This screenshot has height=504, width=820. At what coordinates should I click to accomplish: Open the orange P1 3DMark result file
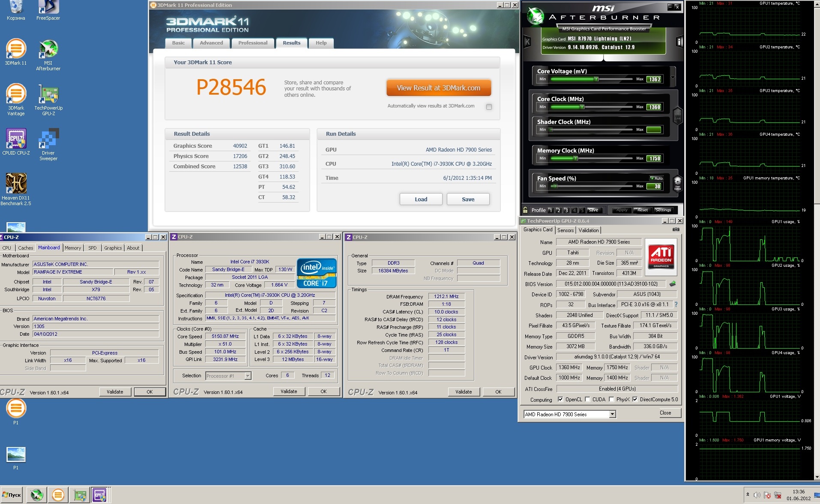click(x=16, y=412)
